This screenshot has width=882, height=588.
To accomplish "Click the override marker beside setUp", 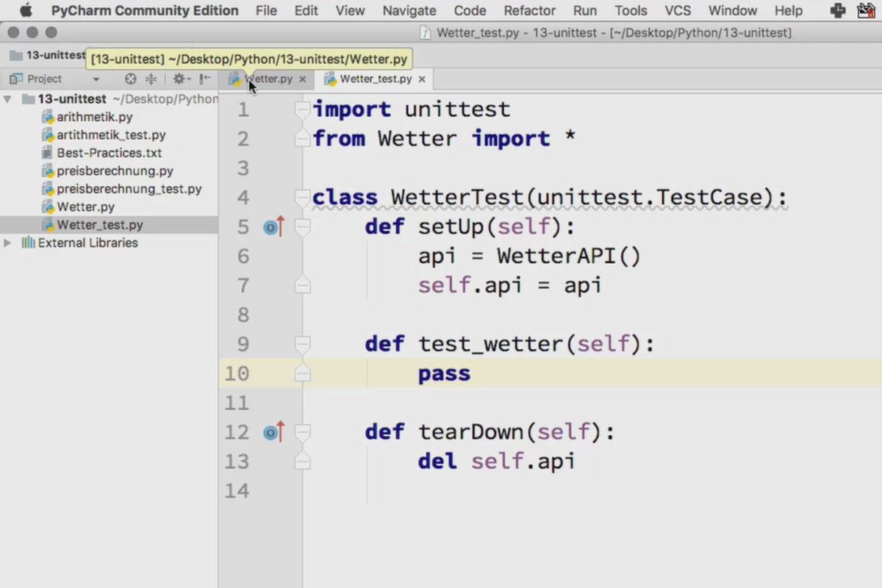I will click(273, 227).
